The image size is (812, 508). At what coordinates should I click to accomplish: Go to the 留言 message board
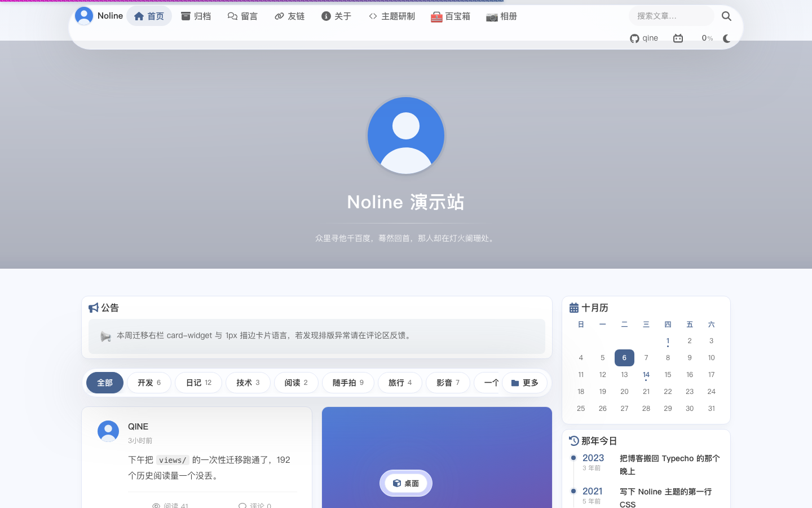click(242, 16)
